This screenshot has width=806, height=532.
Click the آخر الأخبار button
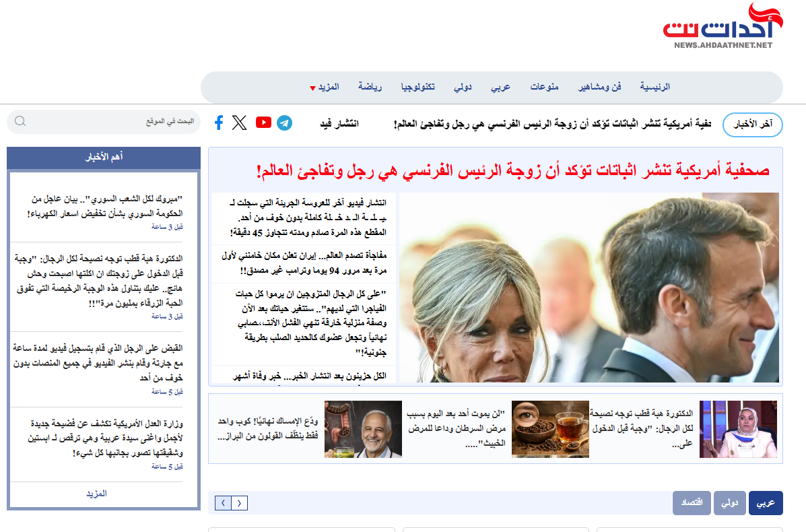pos(753,125)
